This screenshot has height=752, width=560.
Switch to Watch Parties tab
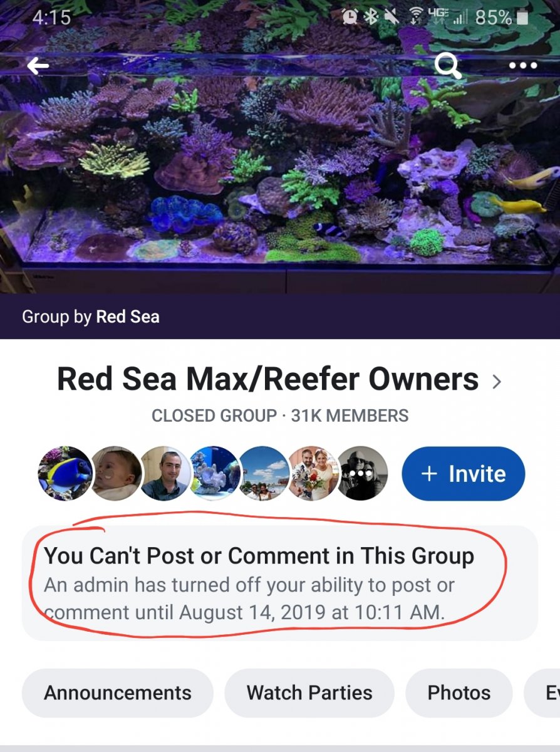point(309,692)
